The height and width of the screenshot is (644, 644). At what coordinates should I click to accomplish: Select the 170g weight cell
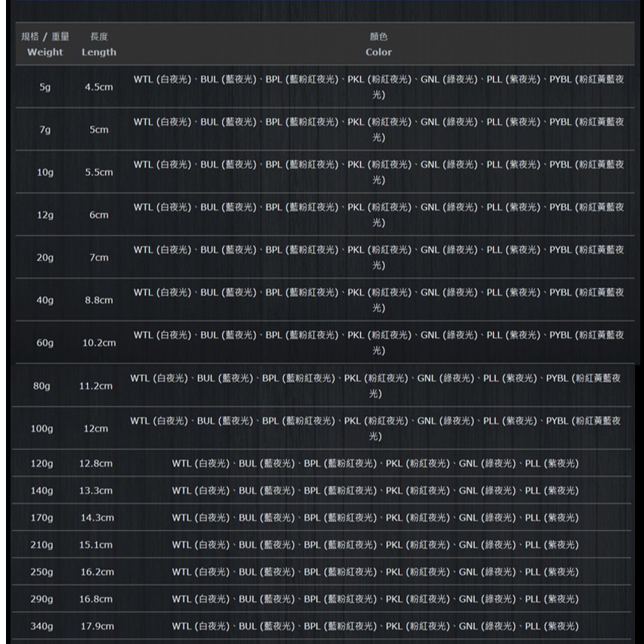(x=42, y=518)
